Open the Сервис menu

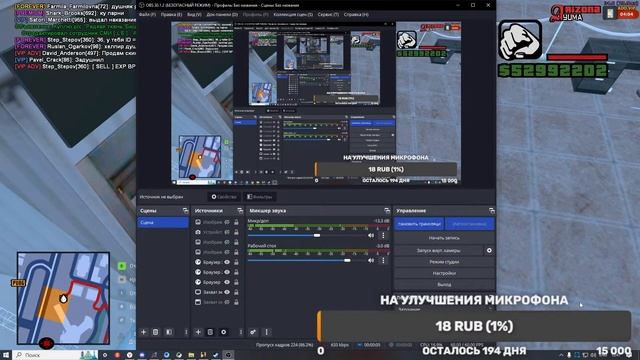pyautogui.click(x=328, y=14)
